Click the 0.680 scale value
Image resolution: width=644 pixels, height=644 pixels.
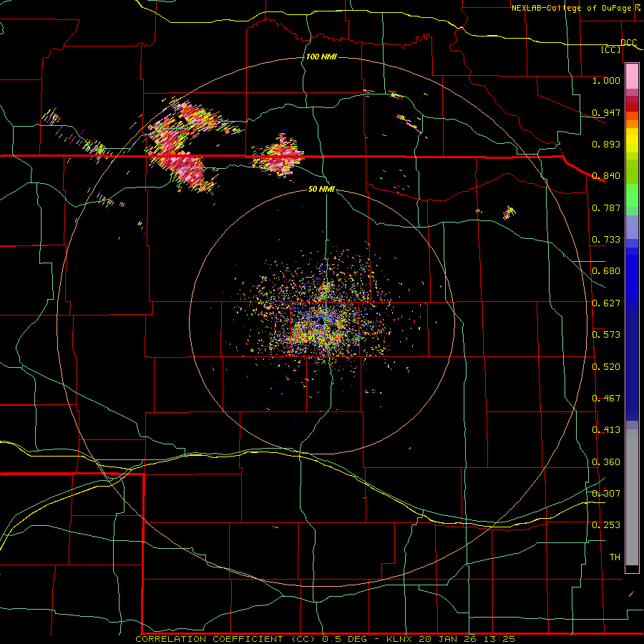tap(606, 271)
